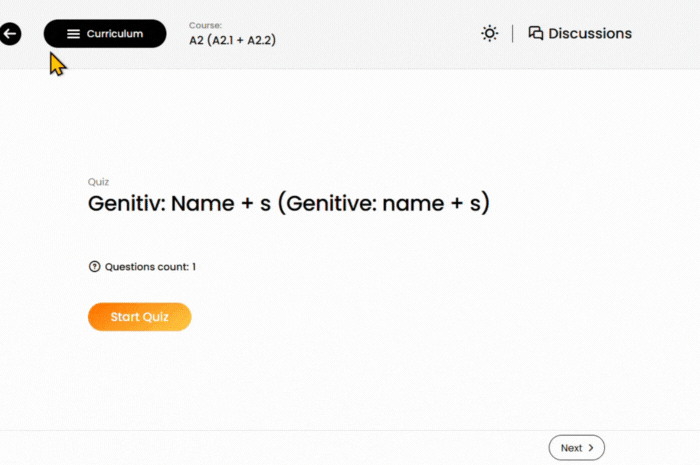Click the word Genitiv in the heading
The image size is (700, 465).
pyautogui.click(x=125, y=204)
